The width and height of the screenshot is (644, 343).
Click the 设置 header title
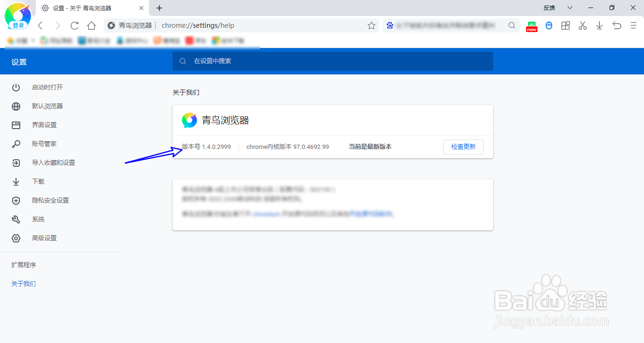(x=19, y=62)
